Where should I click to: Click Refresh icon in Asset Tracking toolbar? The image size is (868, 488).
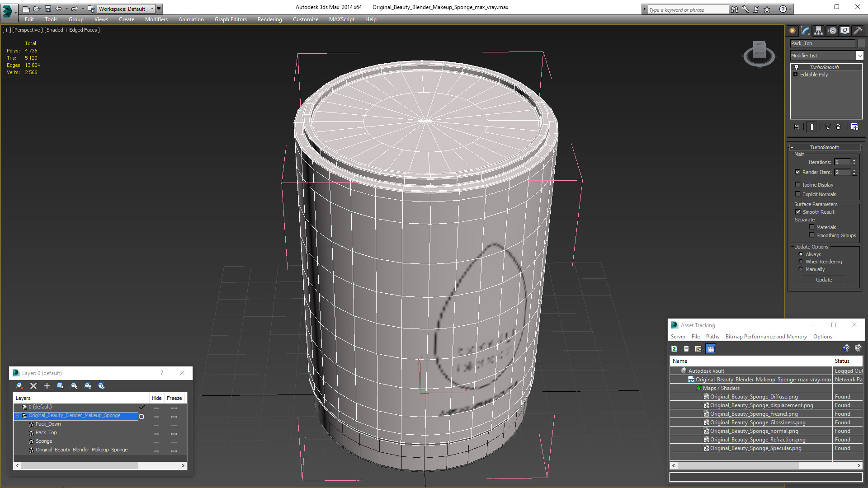[x=674, y=349]
